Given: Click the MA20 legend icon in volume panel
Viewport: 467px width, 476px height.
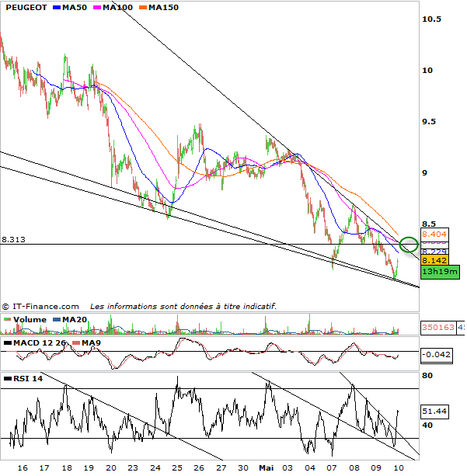Looking at the screenshot, I should coord(57,319).
